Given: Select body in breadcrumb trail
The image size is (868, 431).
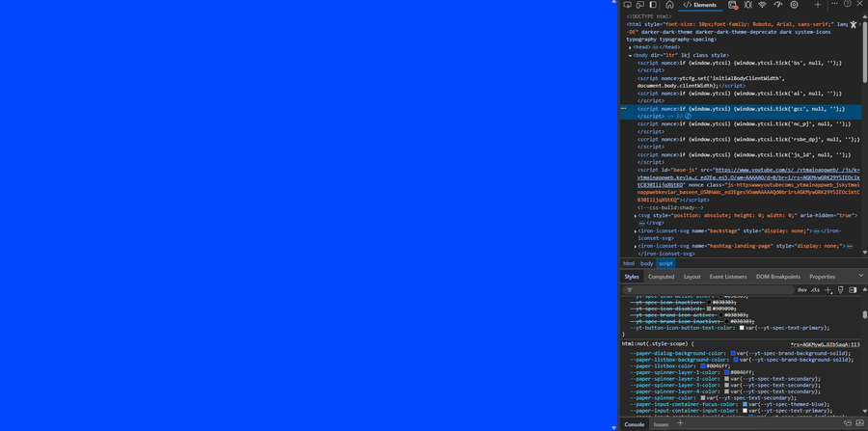Looking at the screenshot, I should click(x=646, y=263).
